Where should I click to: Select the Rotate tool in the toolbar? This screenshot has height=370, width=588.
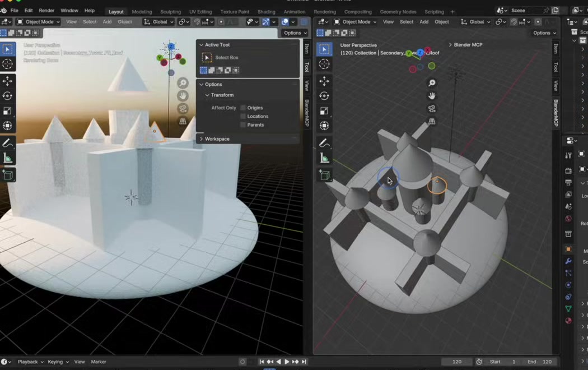pyautogui.click(x=7, y=95)
